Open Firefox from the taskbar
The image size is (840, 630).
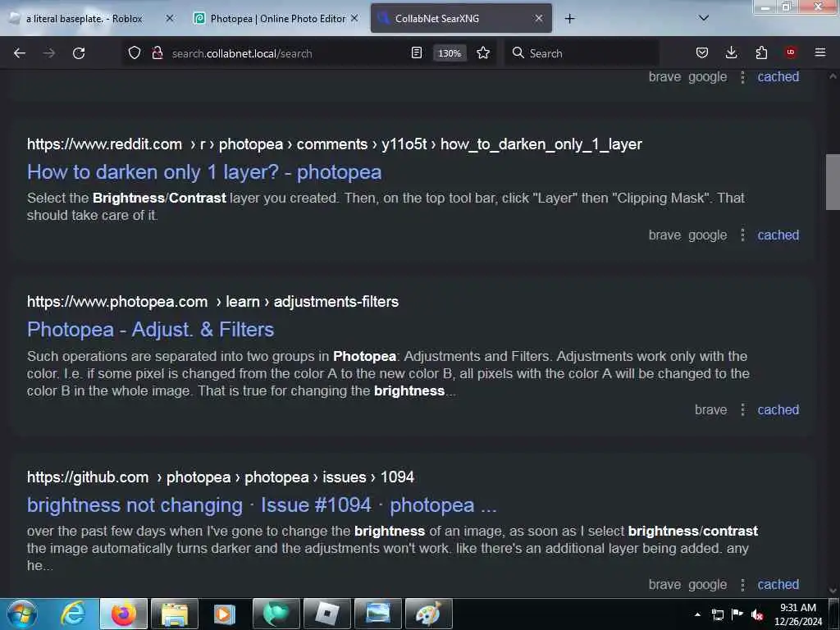tap(124, 614)
